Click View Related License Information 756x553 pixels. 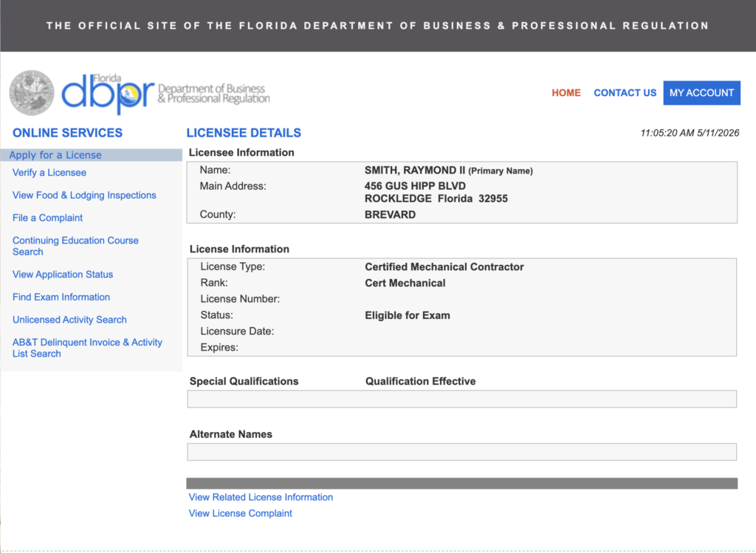(261, 497)
